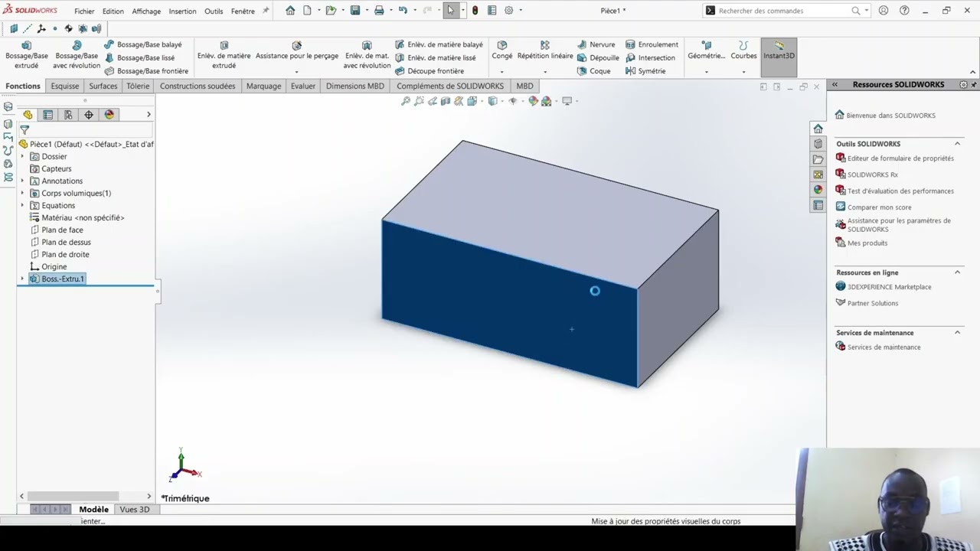Expand the manager tabs right arrow
The image size is (980, 551).
pos(149,115)
